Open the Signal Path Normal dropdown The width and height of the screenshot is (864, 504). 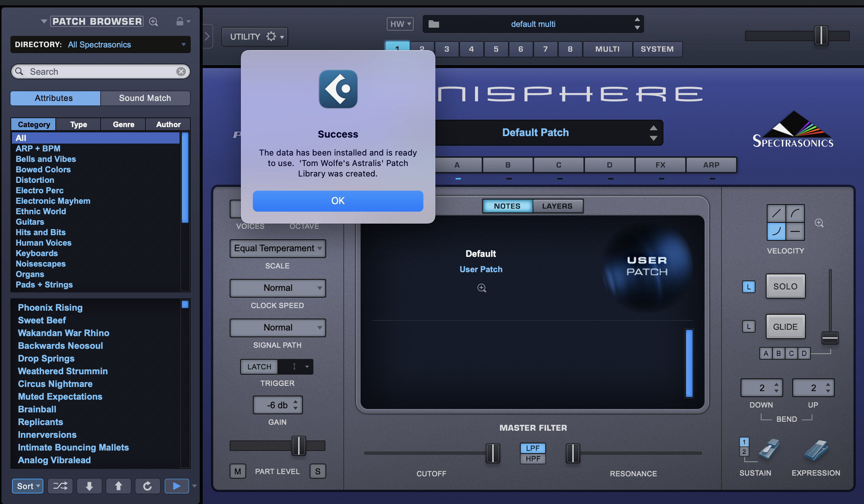[x=278, y=328]
